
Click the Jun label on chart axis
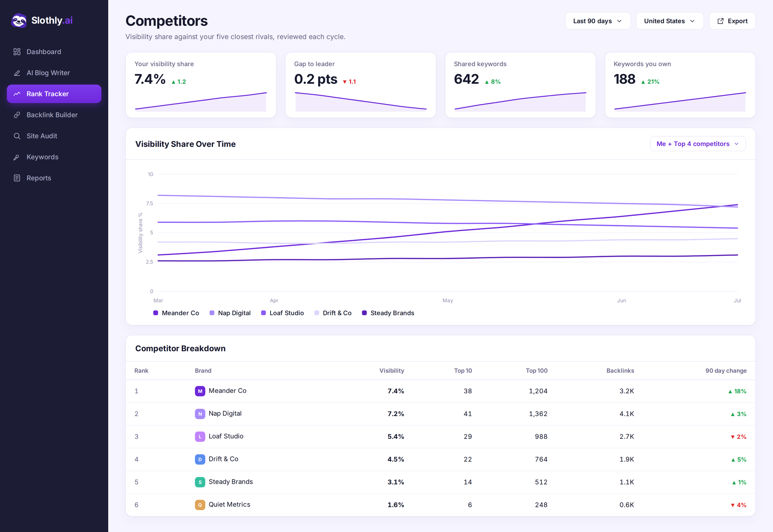click(x=621, y=301)
